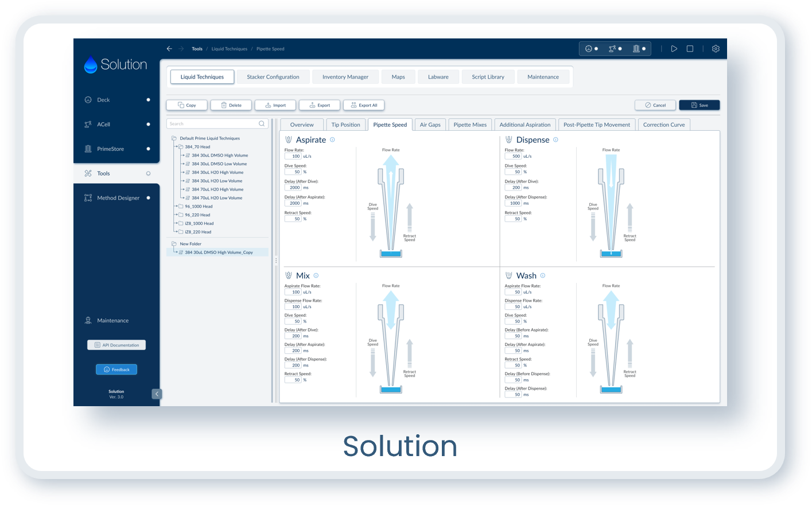Collapse the sidebar with chevron button

(157, 394)
